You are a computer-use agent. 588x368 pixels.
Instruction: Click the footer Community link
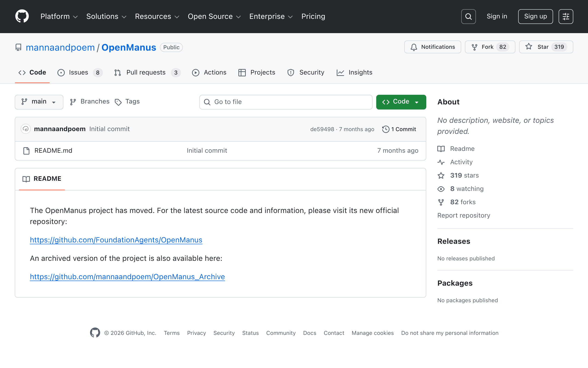(x=281, y=333)
